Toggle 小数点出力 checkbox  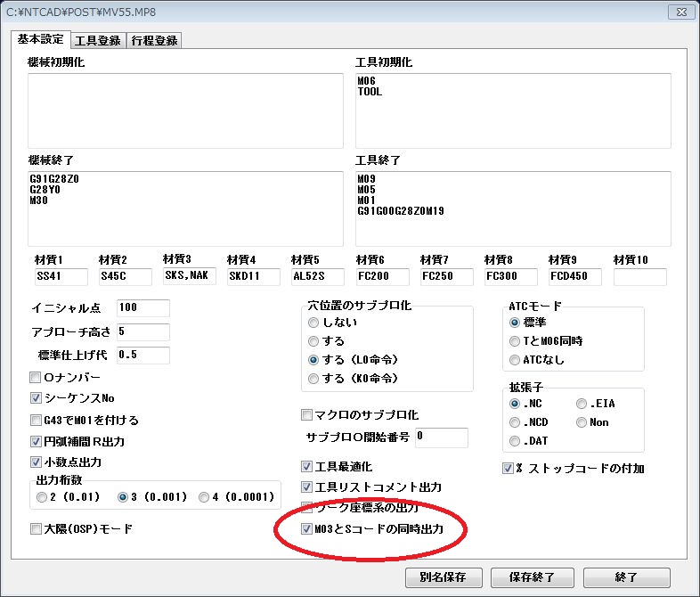click(36, 462)
